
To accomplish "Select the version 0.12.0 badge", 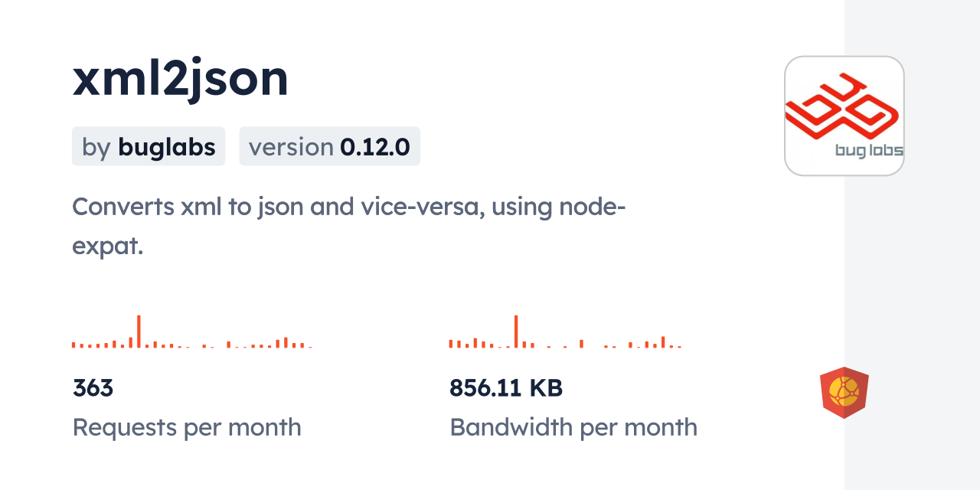I will click(x=329, y=146).
